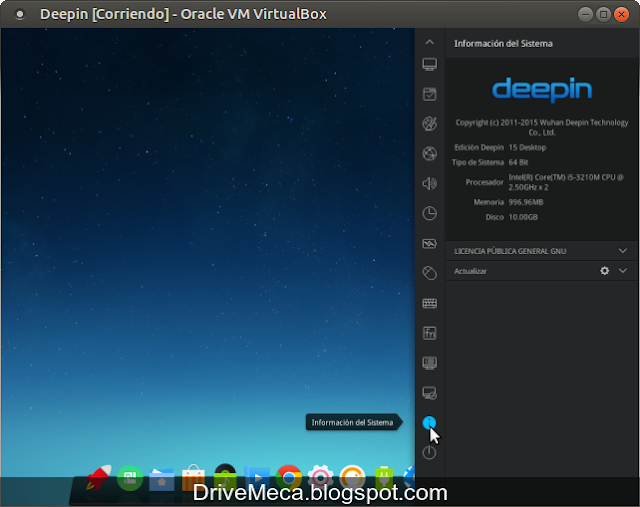
Task: Click the Disco label
Action: [x=495, y=217]
